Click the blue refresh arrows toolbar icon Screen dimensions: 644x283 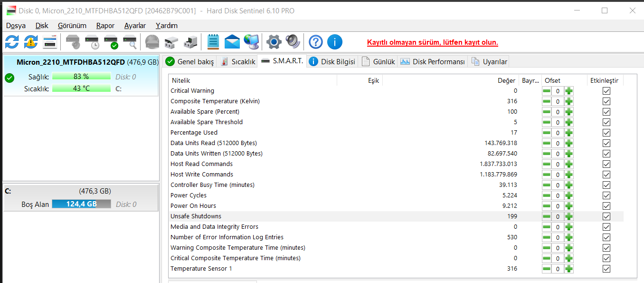[12, 42]
